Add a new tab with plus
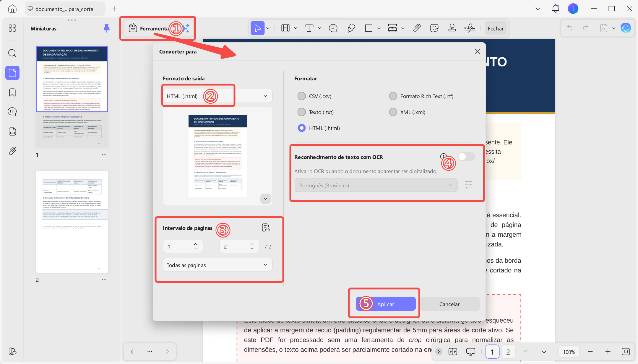Screen dimensions: 638x364 pos(115,9)
